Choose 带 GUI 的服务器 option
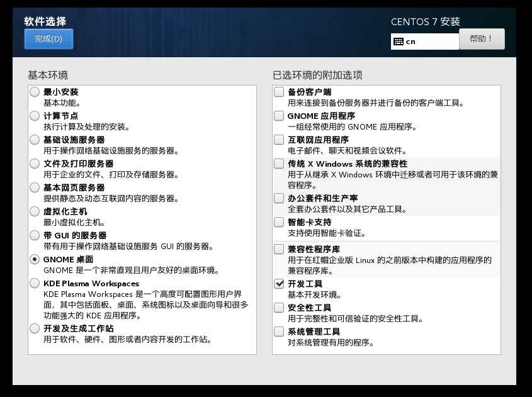 click(x=35, y=235)
